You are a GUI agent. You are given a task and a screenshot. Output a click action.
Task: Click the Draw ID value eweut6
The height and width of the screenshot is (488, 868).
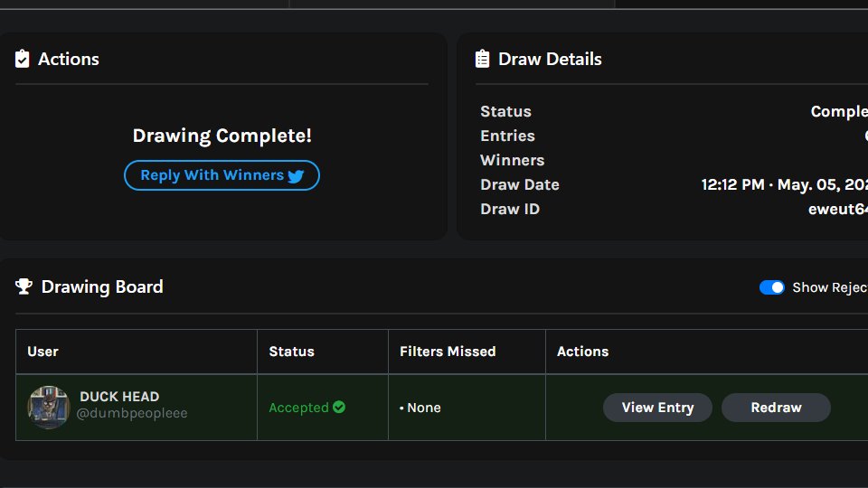click(838, 209)
